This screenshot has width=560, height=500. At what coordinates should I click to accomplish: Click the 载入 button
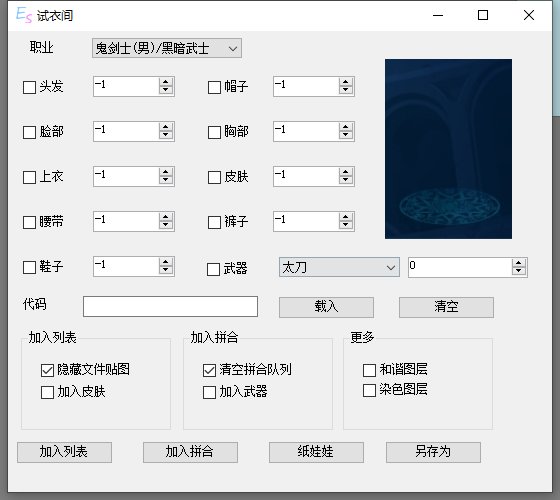[326, 307]
